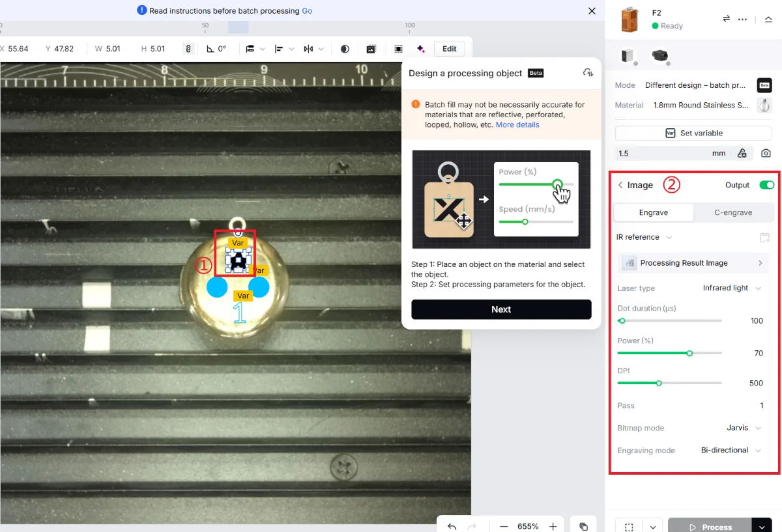Click the auto-measure thickness icon
Screen dimensions: 782x532
click(x=742, y=154)
